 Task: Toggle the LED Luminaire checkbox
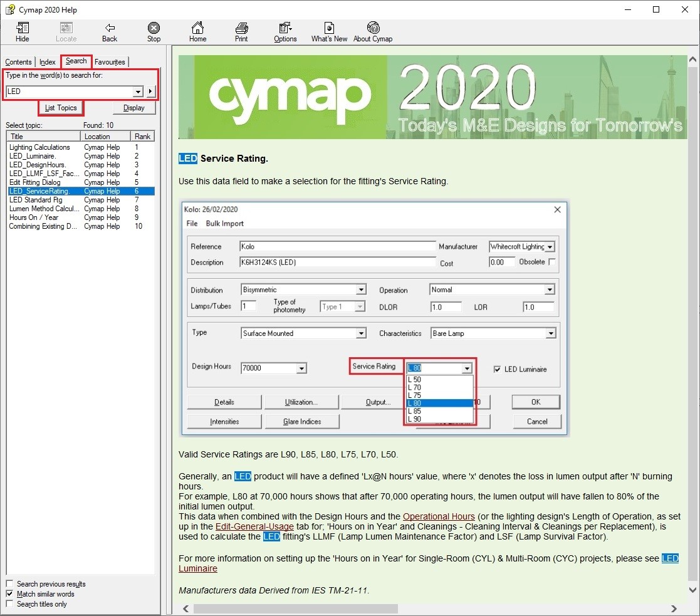[497, 369]
